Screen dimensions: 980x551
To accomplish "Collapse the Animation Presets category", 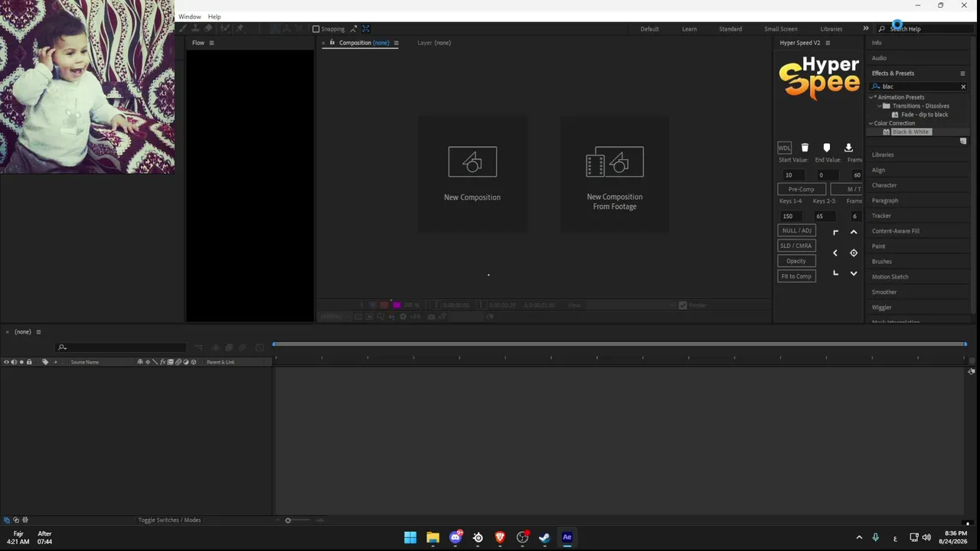I will [871, 97].
